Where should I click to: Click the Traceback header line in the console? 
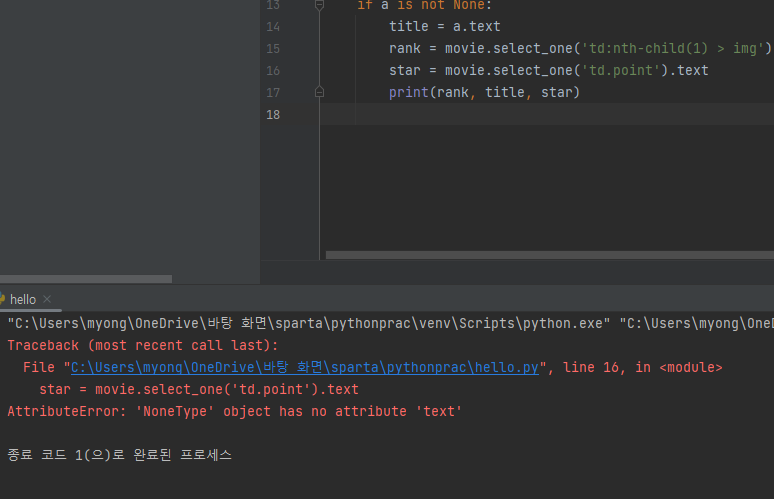pos(143,345)
